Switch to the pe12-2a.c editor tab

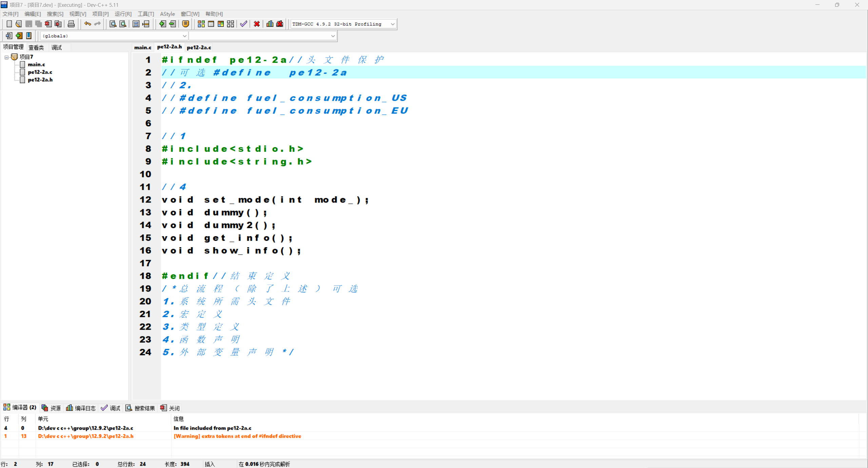click(x=199, y=47)
